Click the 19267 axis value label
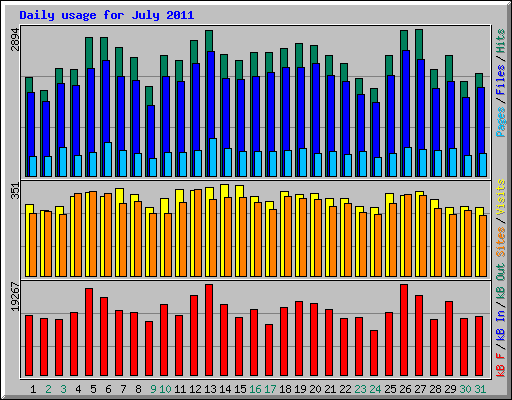 click(x=15, y=297)
